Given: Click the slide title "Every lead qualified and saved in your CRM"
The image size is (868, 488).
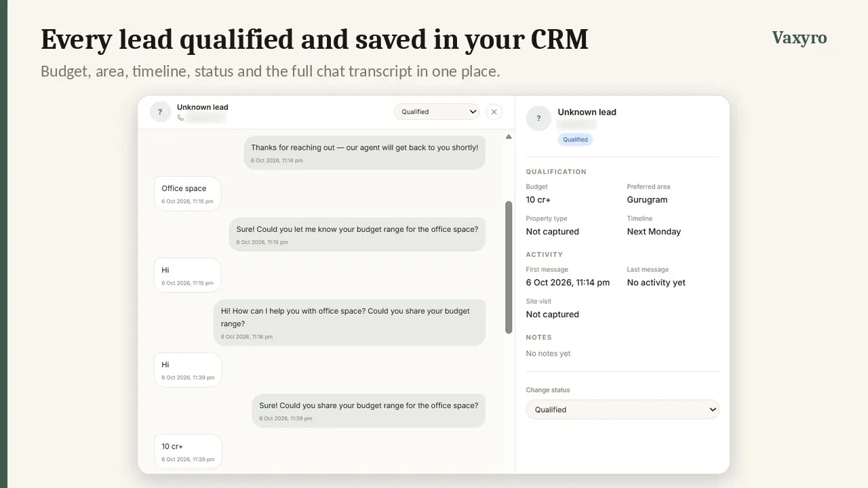Looking at the screenshot, I should coord(315,39).
